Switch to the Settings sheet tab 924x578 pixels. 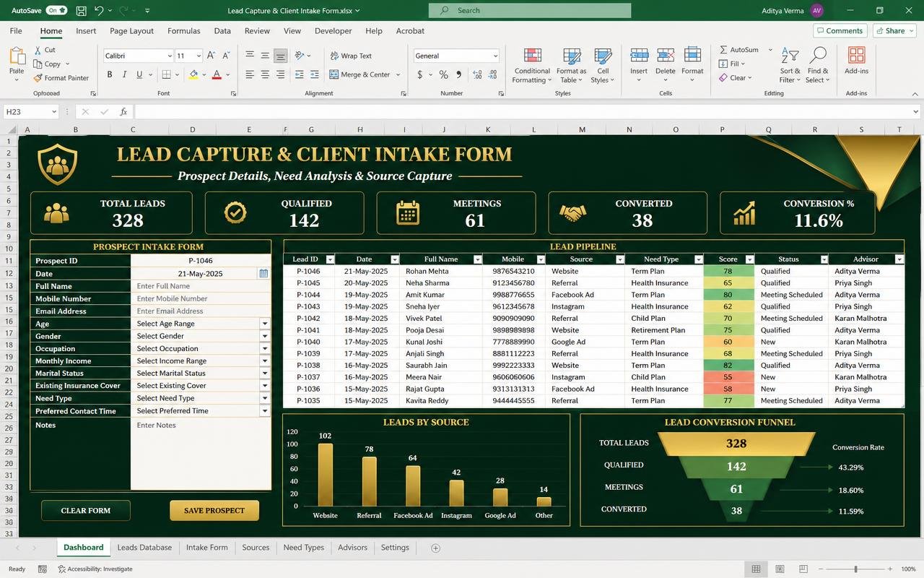click(395, 548)
